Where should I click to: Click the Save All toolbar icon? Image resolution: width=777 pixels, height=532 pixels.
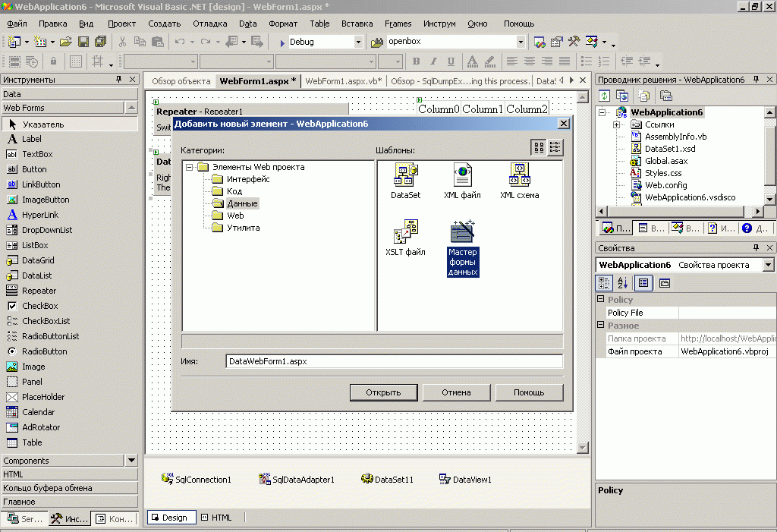click(101, 42)
